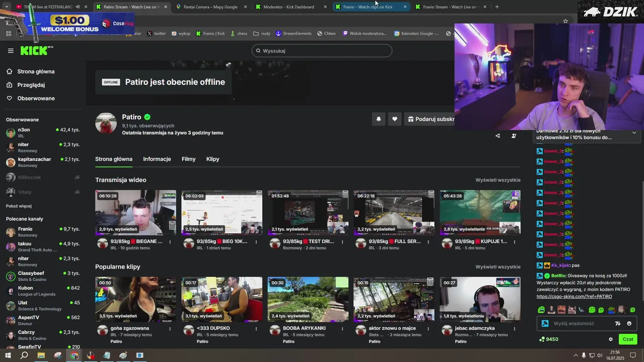Open File Explorer from the taskbar
This screenshot has width=644, height=362.
pyautogui.click(x=41, y=355)
